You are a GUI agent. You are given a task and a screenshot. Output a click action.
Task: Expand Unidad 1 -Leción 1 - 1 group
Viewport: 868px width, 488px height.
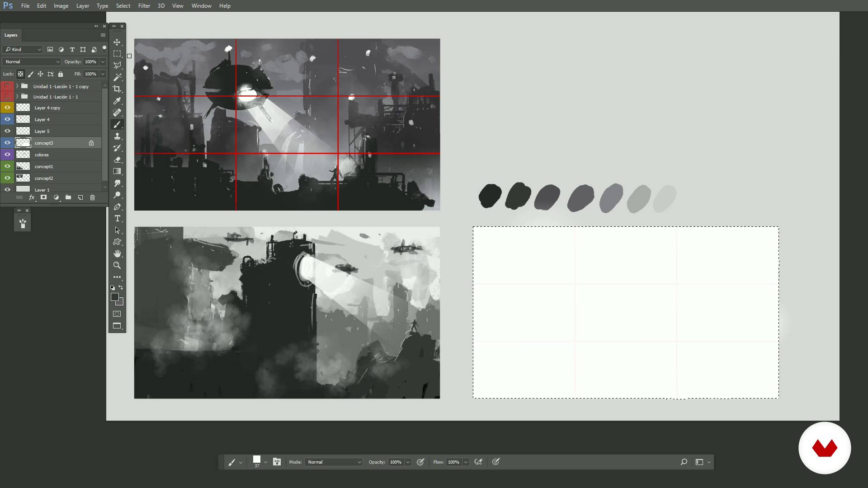(17, 96)
